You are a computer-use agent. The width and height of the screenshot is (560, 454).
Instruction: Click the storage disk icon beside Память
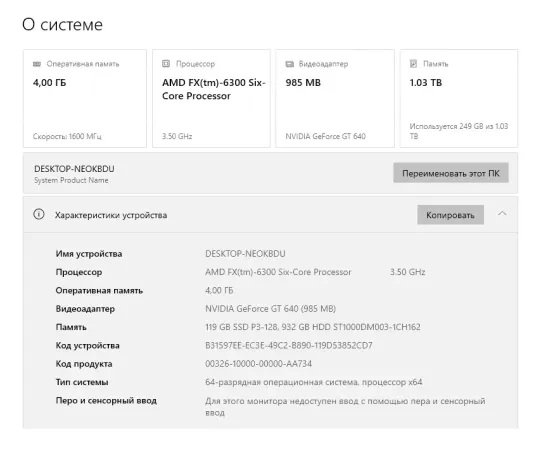click(413, 64)
